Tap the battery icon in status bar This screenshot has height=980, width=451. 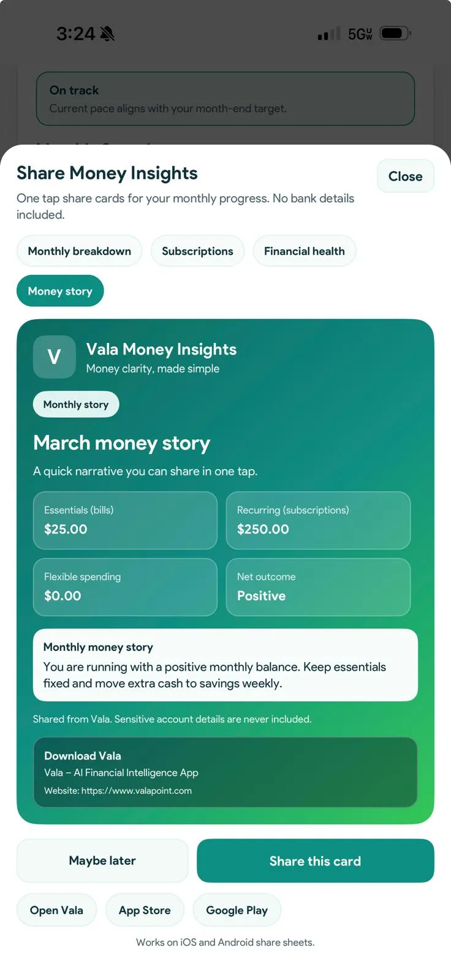(395, 34)
